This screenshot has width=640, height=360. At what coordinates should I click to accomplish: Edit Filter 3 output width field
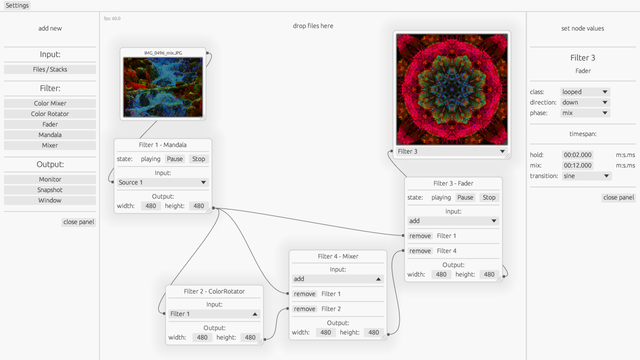tap(441, 275)
